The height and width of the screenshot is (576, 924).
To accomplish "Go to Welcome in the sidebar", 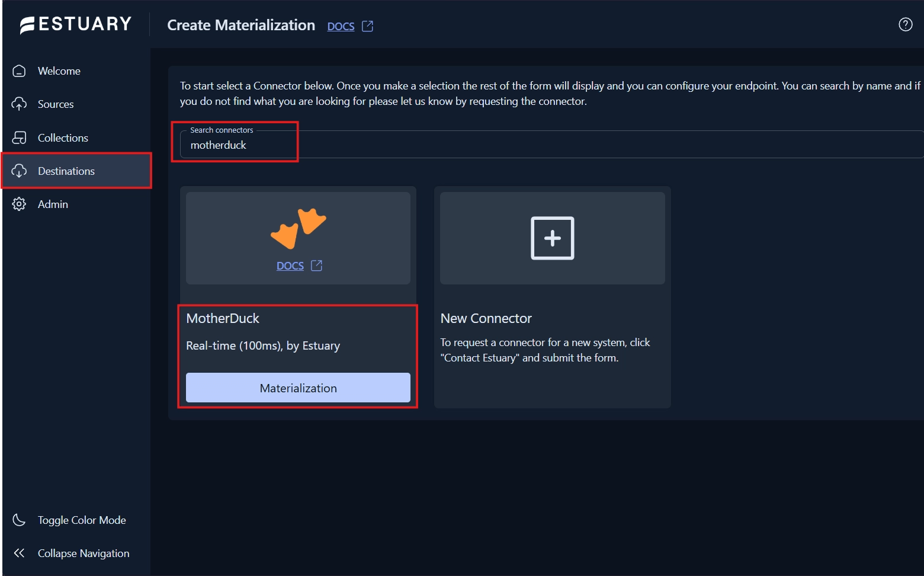I will click(x=59, y=71).
